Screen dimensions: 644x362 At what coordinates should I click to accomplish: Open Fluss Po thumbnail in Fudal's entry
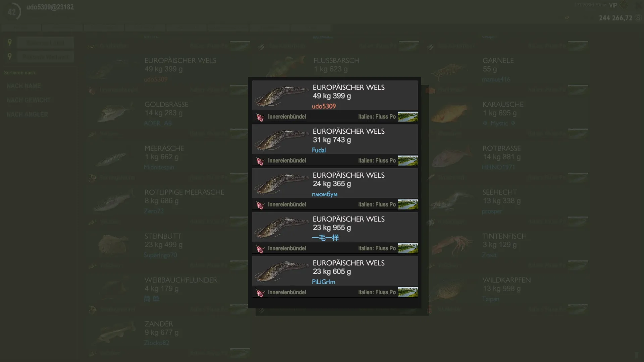[x=408, y=161]
